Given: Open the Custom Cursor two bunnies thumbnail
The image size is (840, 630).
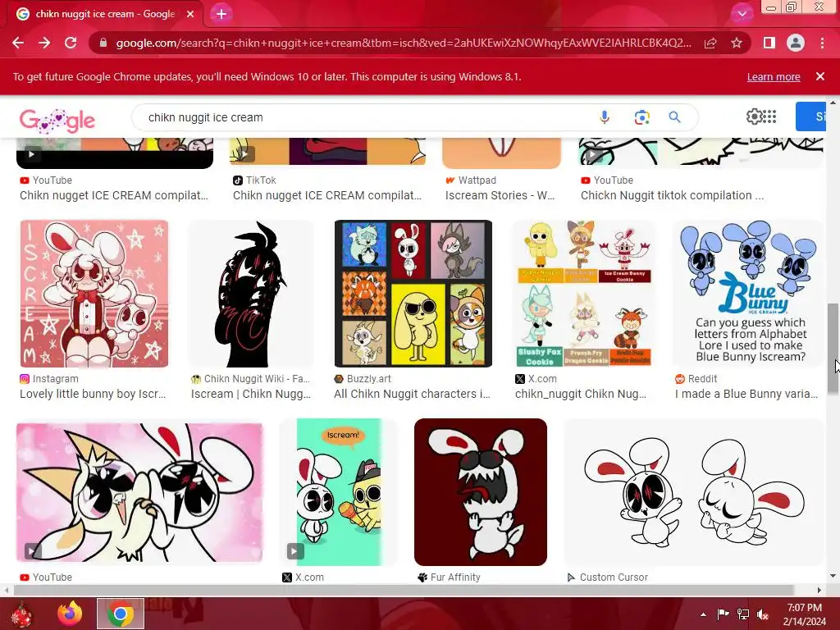Looking at the screenshot, I should point(693,492).
